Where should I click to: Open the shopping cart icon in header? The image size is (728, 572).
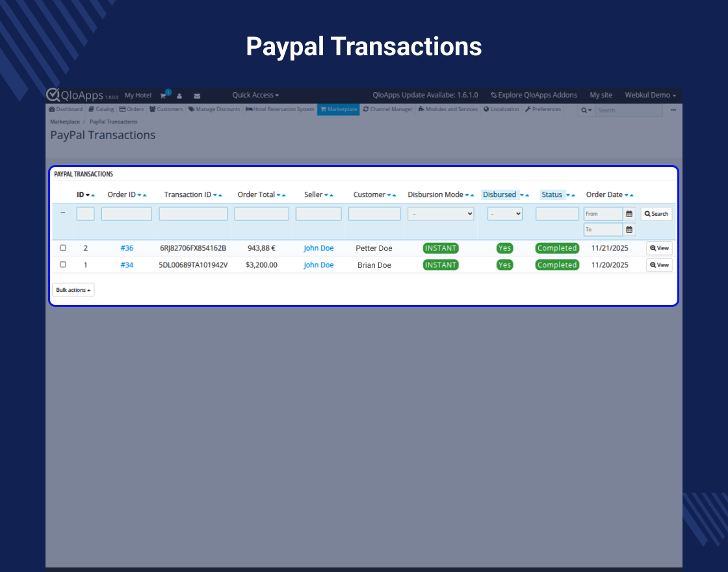click(x=163, y=96)
